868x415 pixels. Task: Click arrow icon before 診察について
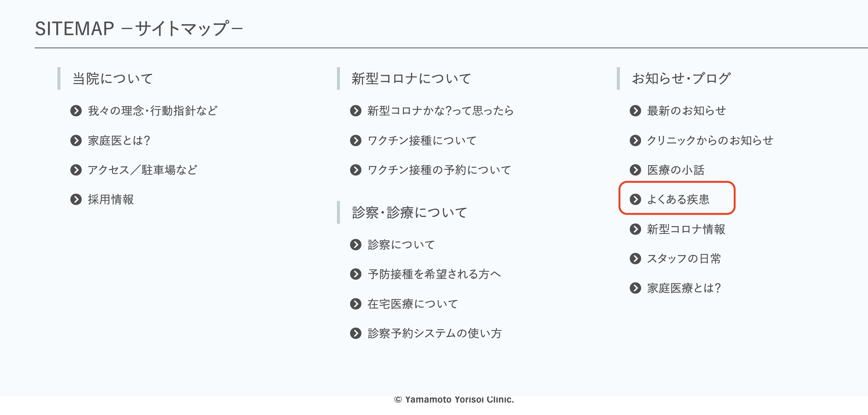[x=355, y=245]
